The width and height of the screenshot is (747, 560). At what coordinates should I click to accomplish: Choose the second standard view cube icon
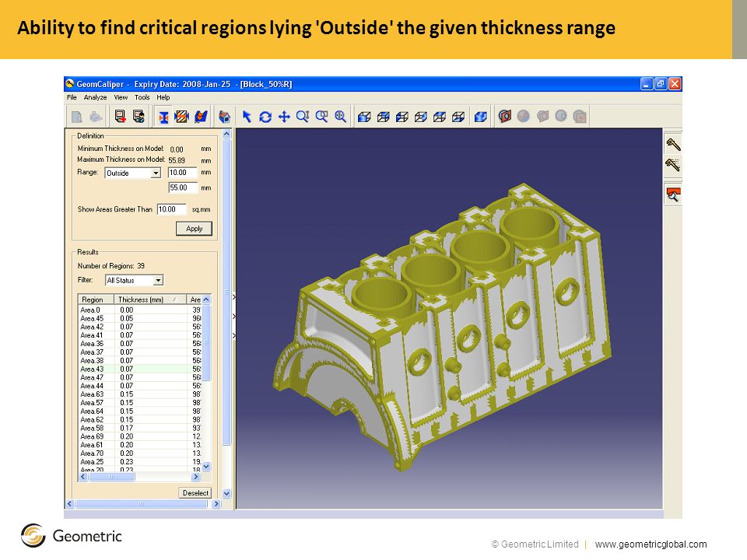click(383, 117)
